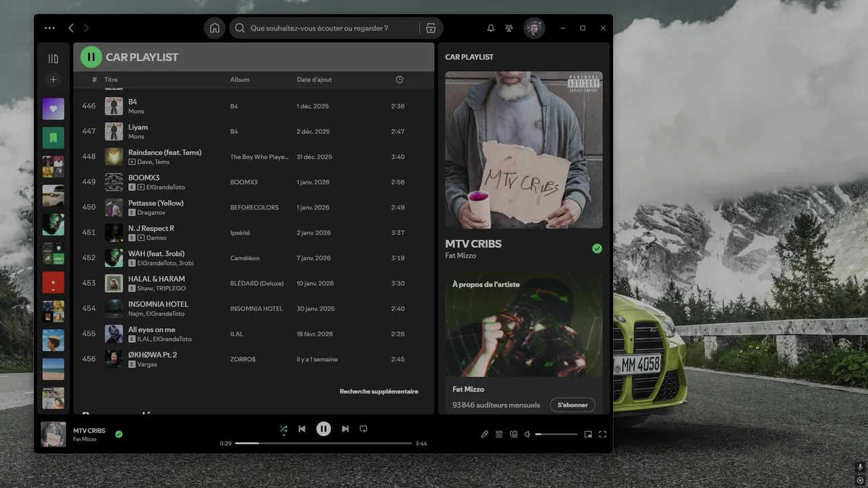Sort by the duration clock icon
The image size is (868, 488).
[399, 79]
